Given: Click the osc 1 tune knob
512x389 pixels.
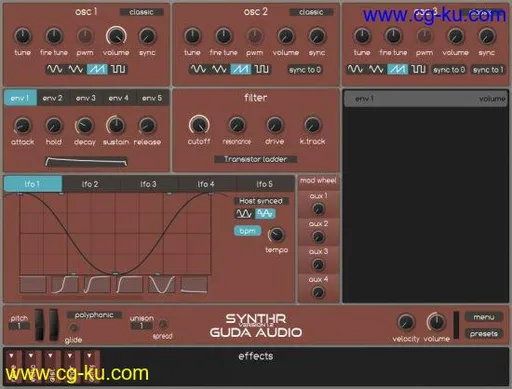Looking at the screenshot, I should [22, 36].
